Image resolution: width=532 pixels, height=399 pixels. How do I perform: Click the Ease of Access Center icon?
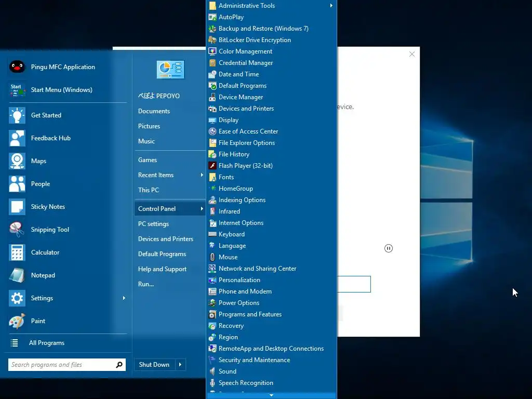pos(212,131)
